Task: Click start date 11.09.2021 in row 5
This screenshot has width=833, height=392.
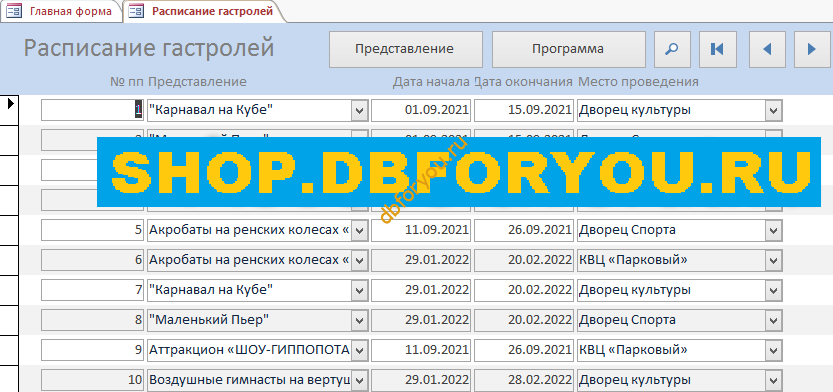Action: 421,231
